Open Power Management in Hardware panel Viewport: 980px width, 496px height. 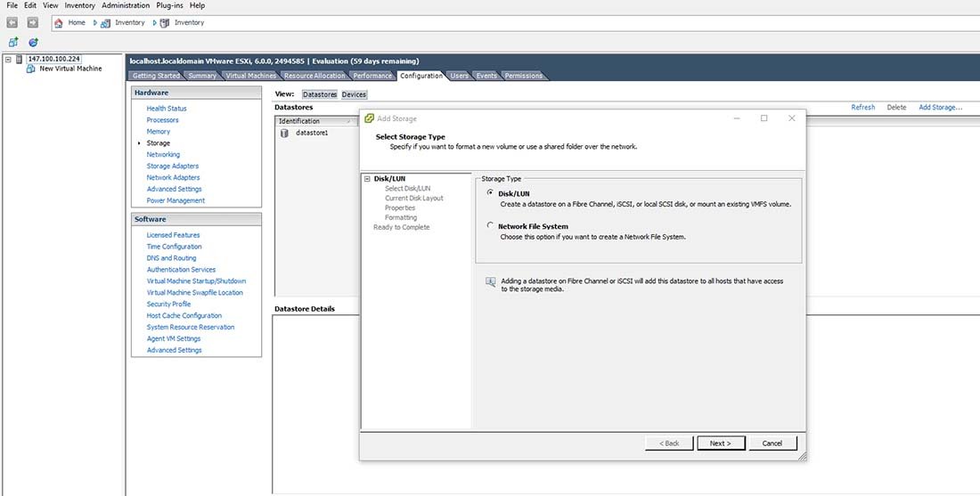click(176, 200)
